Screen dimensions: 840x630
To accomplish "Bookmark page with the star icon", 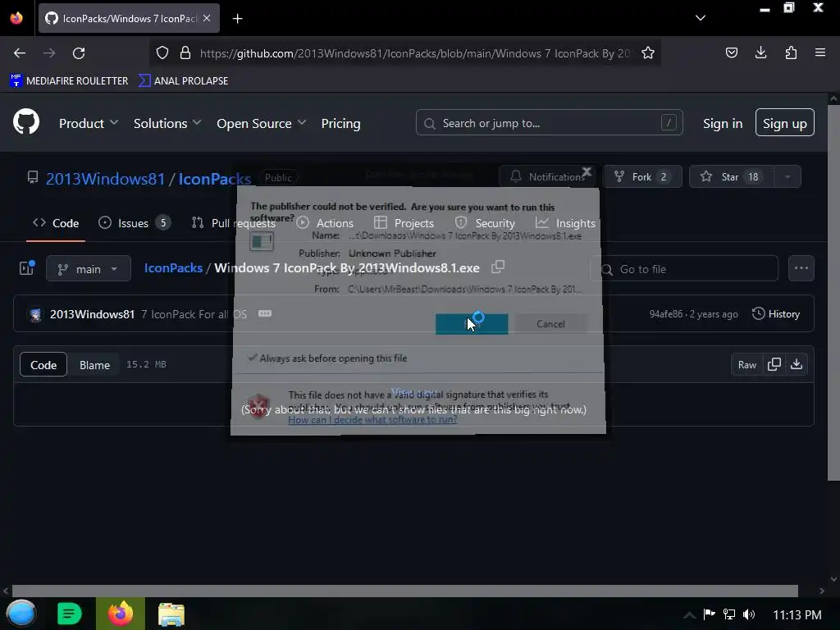I will [648, 53].
